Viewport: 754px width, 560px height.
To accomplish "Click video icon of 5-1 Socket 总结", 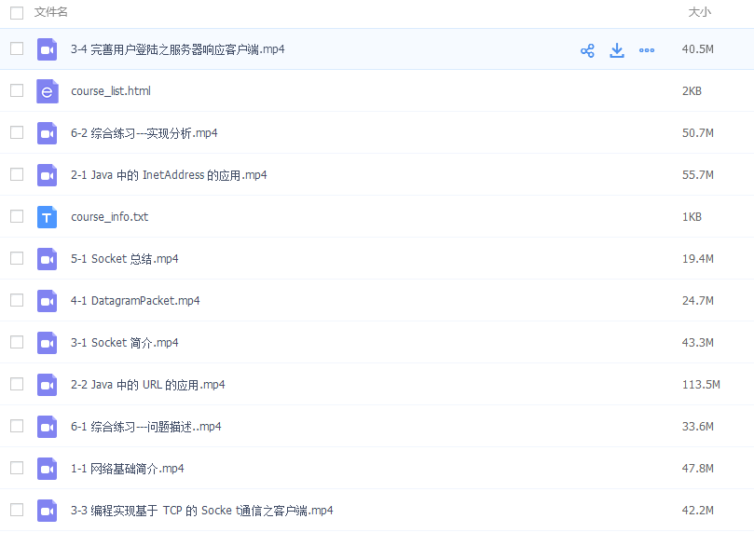I will pos(48,259).
